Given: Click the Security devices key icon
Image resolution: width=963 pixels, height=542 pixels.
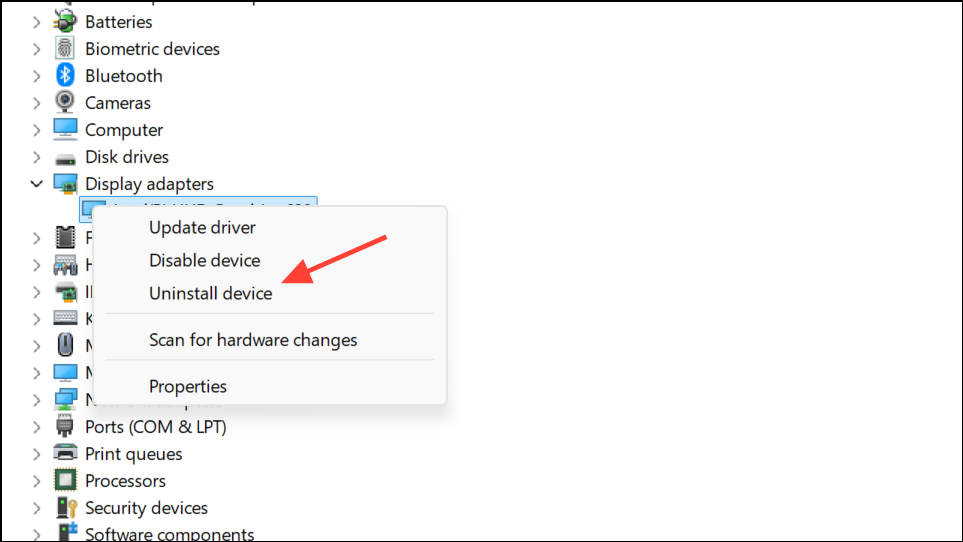Looking at the screenshot, I should point(66,508).
